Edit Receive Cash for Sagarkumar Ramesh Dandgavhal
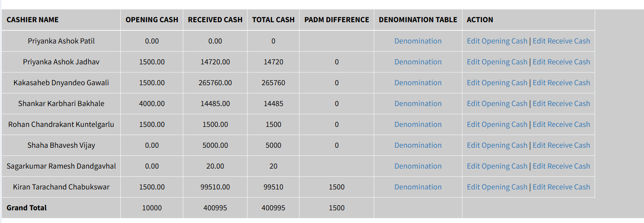The width and height of the screenshot is (644, 223). [561, 166]
